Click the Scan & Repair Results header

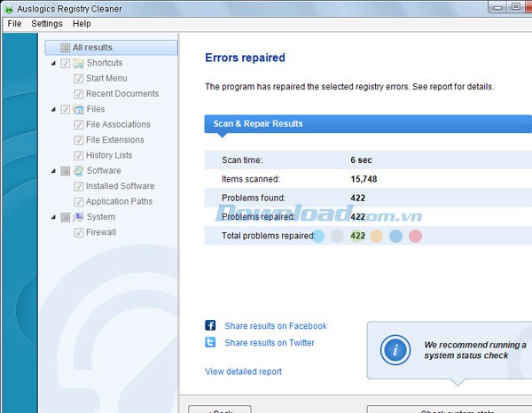pos(368,124)
